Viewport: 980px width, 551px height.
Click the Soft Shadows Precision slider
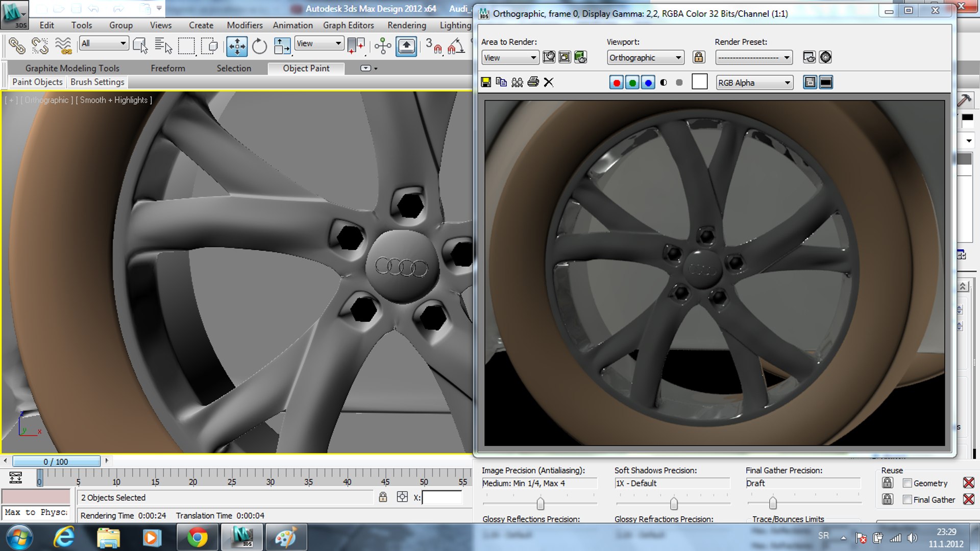[x=674, y=504]
